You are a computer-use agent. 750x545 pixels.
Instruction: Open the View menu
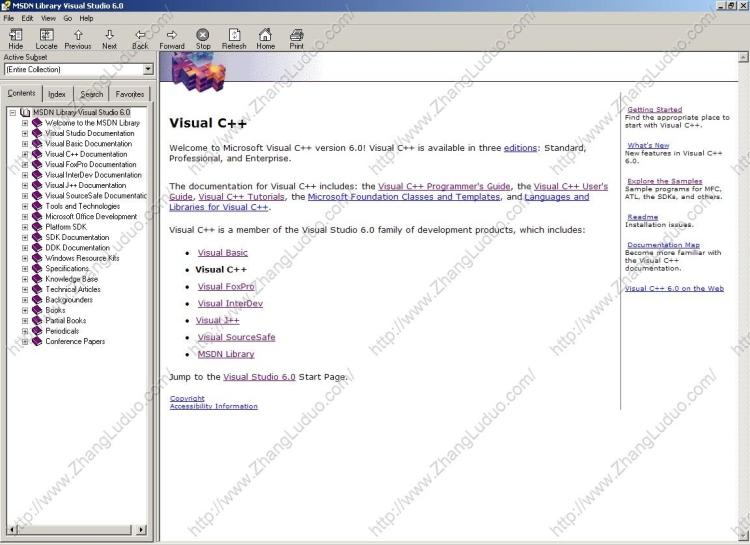click(x=48, y=18)
